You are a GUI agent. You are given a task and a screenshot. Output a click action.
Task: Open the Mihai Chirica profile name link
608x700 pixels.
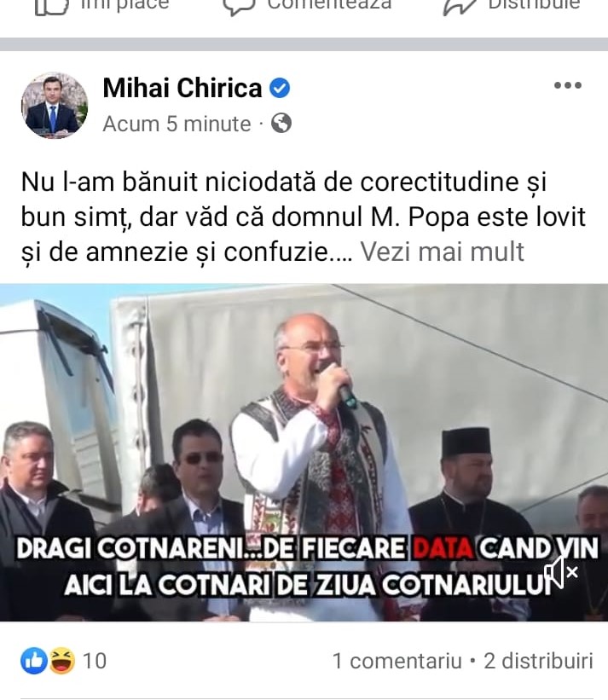pos(182,88)
